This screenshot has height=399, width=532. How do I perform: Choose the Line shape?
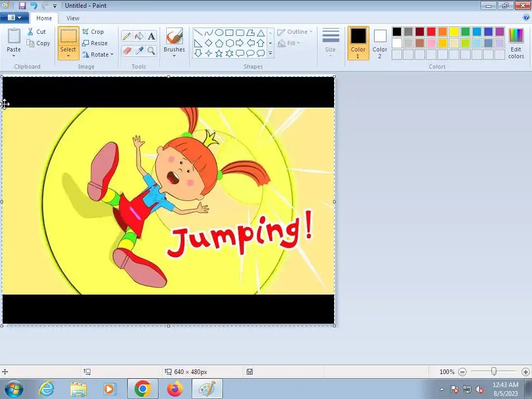tap(198, 33)
